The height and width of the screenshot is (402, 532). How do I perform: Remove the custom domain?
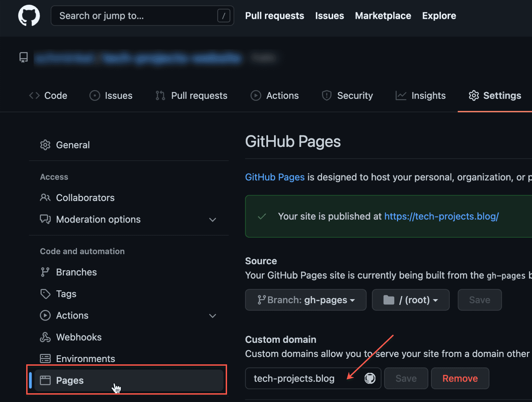pyautogui.click(x=460, y=378)
